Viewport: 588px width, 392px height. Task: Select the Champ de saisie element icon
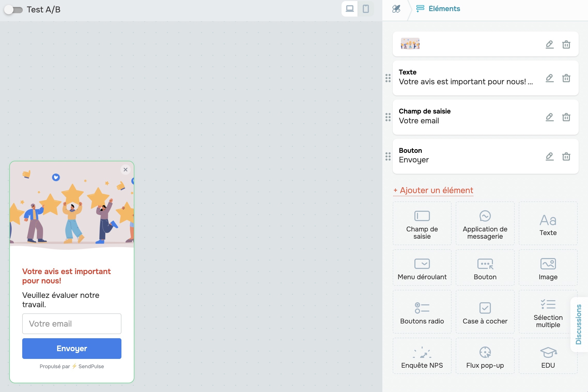coord(422,216)
